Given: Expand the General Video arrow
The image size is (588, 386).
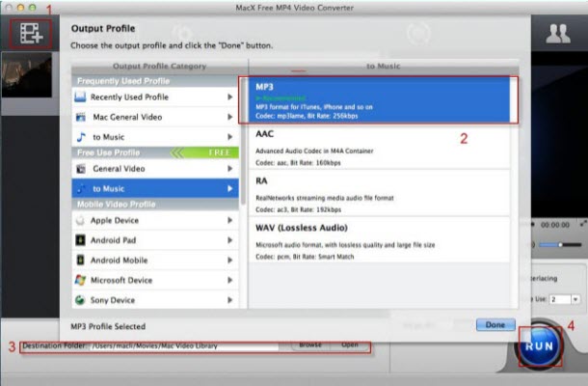Looking at the screenshot, I should click(x=229, y=169).
